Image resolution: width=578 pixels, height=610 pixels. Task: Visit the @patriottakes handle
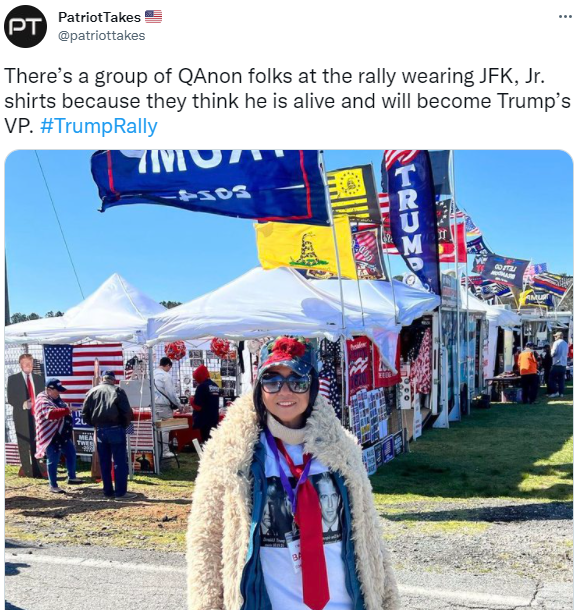point(102,35)
